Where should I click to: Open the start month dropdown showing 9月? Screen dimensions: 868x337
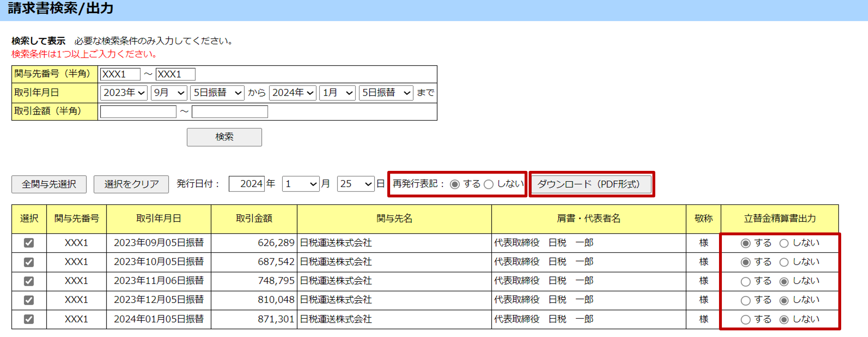pos(169,93)
